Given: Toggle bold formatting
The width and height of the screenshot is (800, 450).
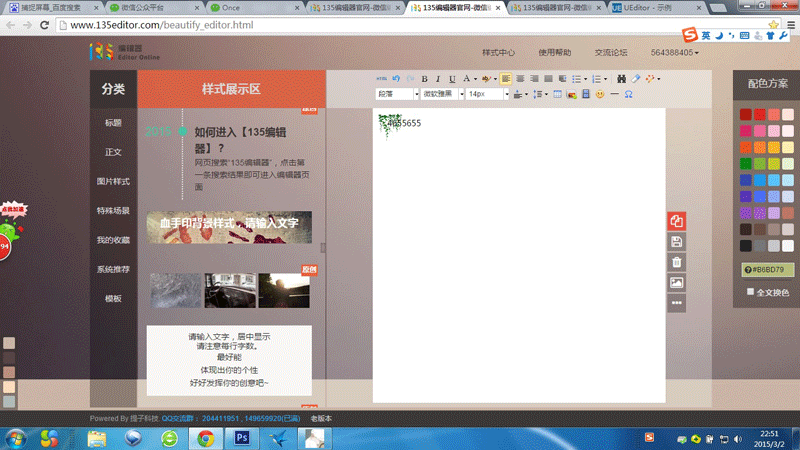Looking at the screenshot, I should pyautogui.click(x=424, y=79).
